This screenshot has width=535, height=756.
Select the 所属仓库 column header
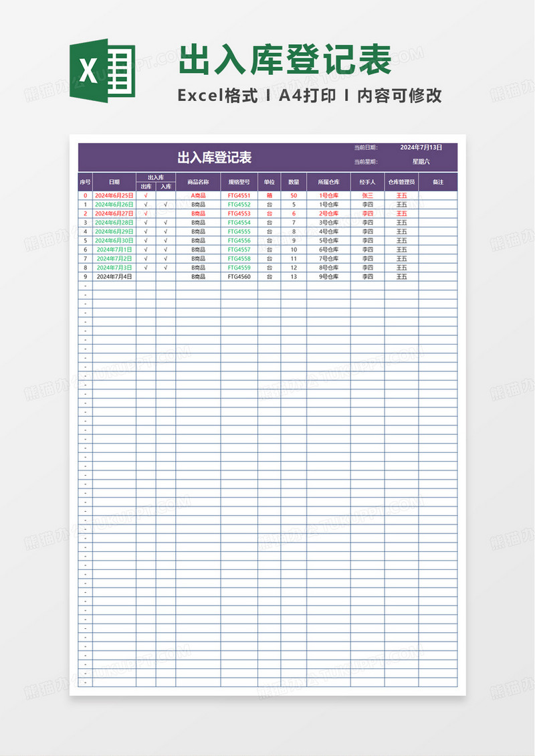(x=329, y=182)
